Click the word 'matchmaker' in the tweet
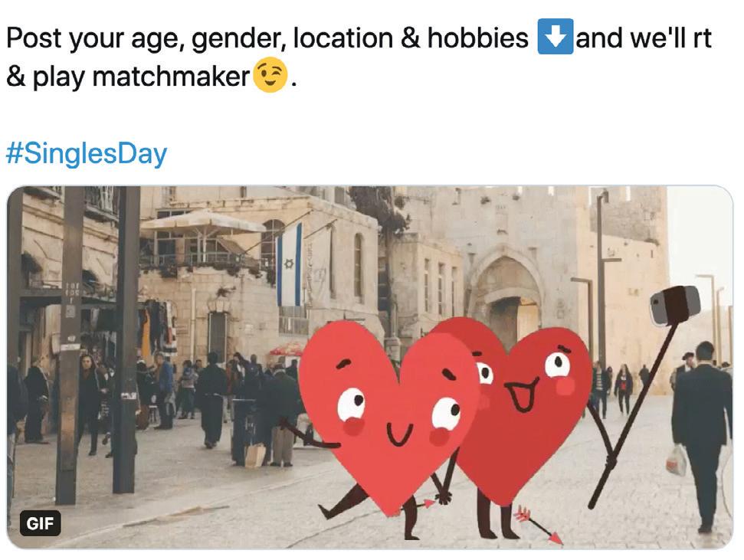The height and width of the screenshot is (560, 744). coord(171,77)
